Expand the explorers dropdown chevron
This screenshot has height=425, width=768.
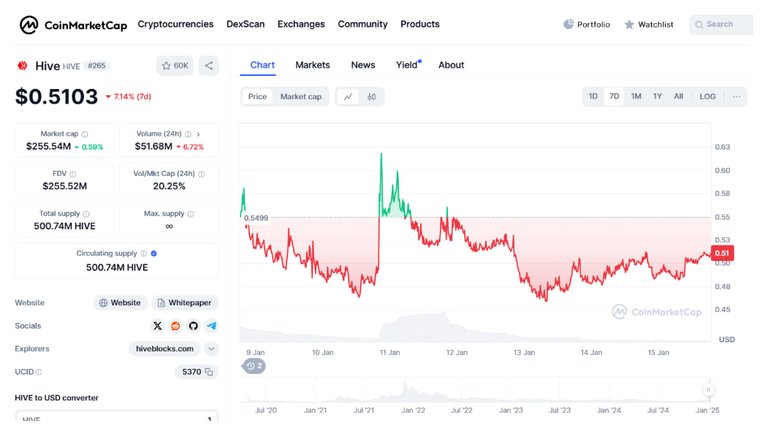(211, 349)
